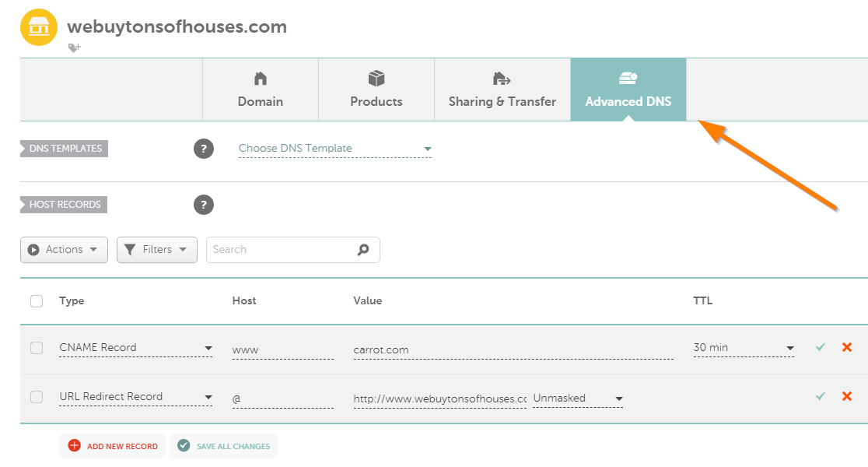868x467 pixels.
Task: Confirm the CNAME record with green checkmark
Action: click(x=821, y=347)
